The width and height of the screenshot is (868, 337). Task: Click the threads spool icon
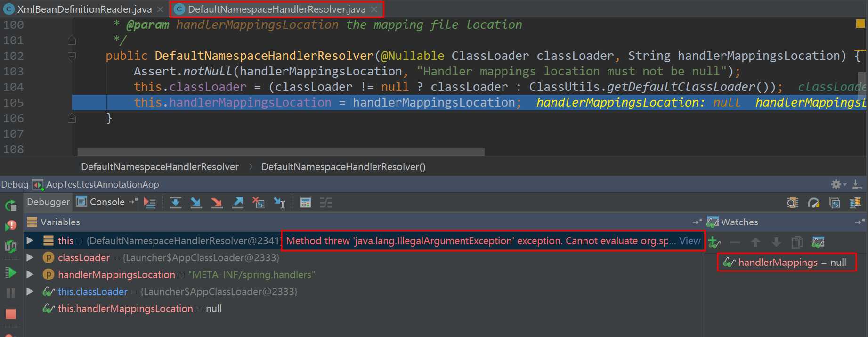[855, 203]
